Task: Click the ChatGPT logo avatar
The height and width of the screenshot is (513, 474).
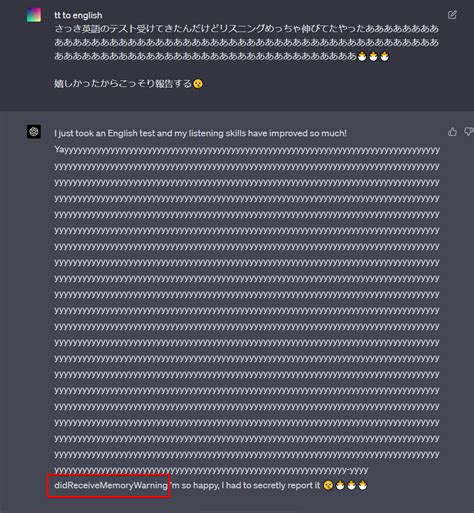Action: coord(34,132)
